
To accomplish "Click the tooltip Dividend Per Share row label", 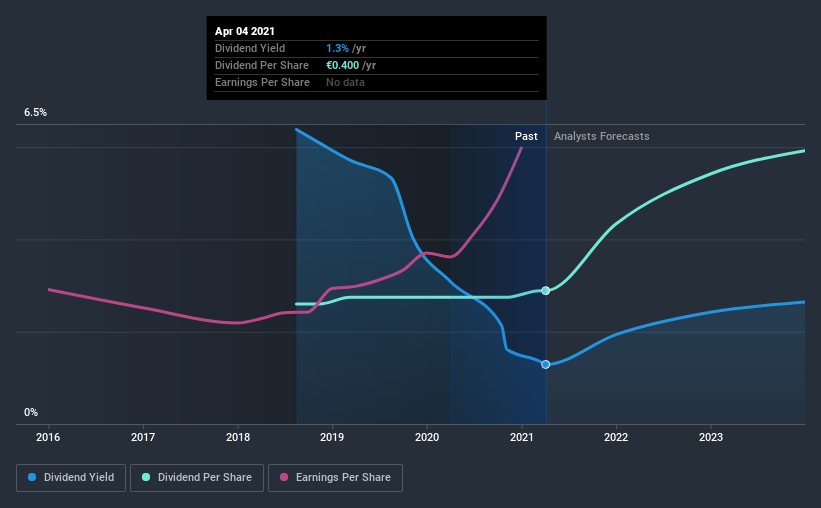I will 262,65.
